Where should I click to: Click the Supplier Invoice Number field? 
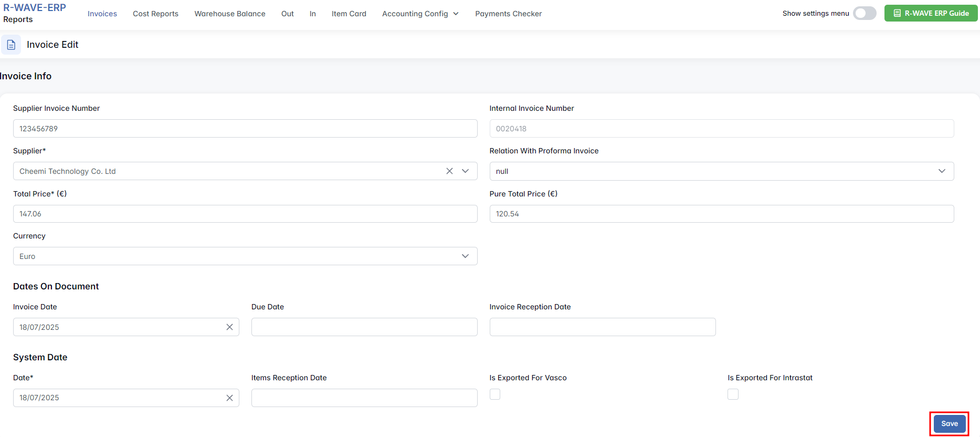pyautogui.click(x=245, y=129)
